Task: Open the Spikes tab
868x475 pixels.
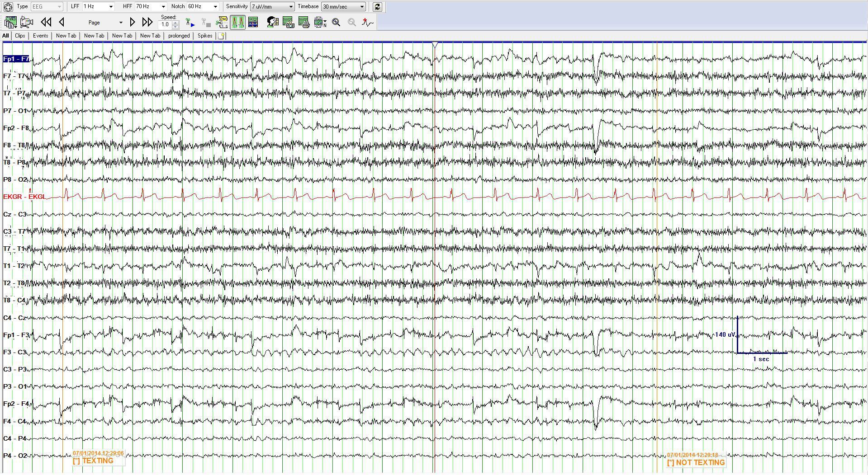Action: [204, 36]
